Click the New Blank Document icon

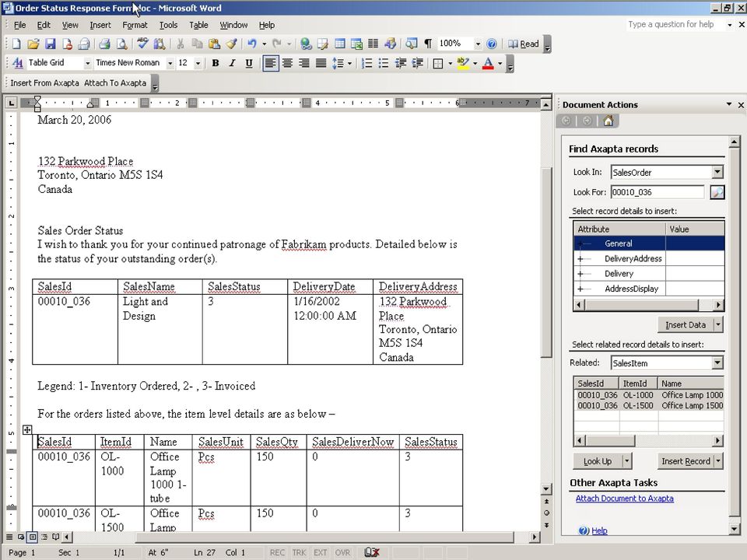pos(16,44)
